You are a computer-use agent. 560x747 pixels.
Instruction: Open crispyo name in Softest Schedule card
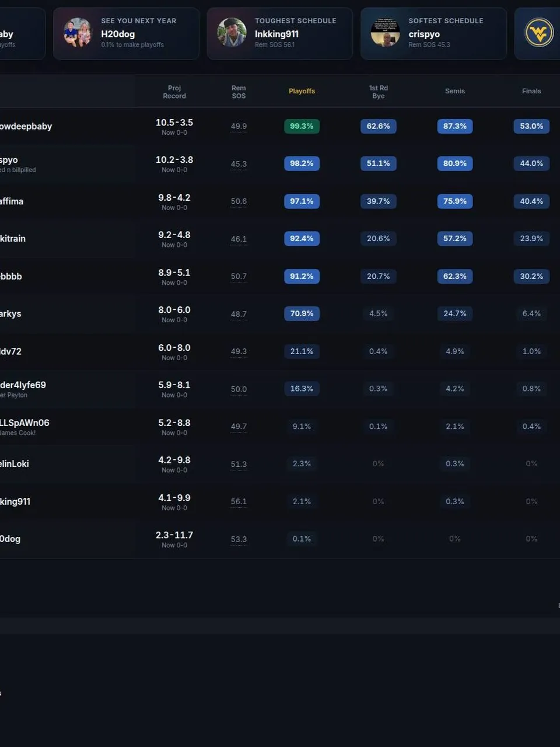click(424, 34)
